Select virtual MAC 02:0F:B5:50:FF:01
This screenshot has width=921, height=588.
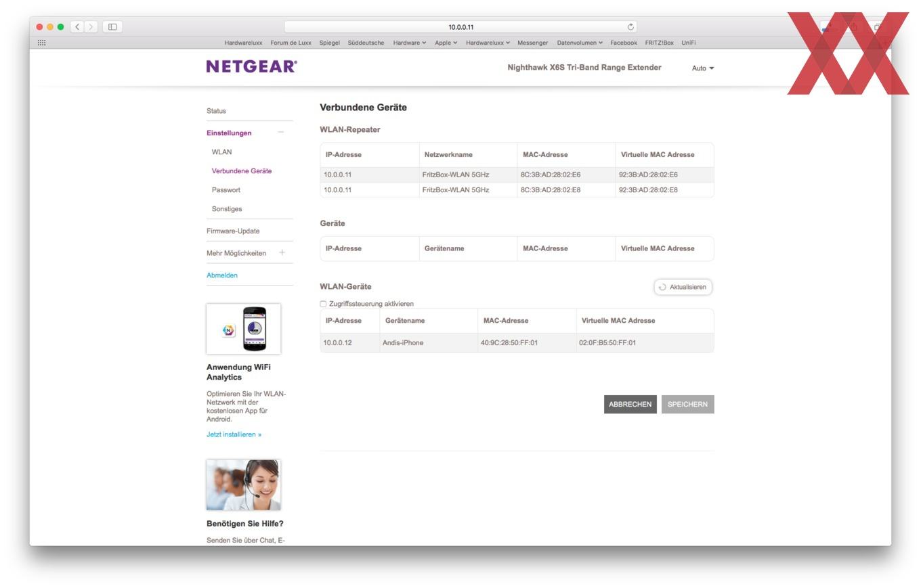pyautogui.click(x=607, y=342)
